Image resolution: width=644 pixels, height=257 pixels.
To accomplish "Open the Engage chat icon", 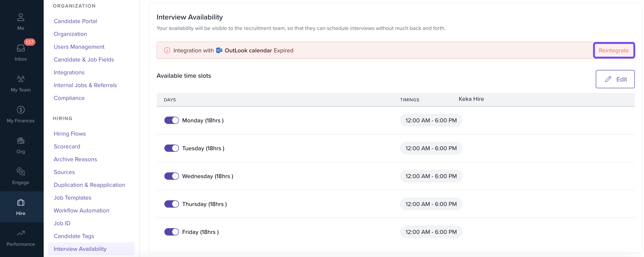I will point(21,171).
